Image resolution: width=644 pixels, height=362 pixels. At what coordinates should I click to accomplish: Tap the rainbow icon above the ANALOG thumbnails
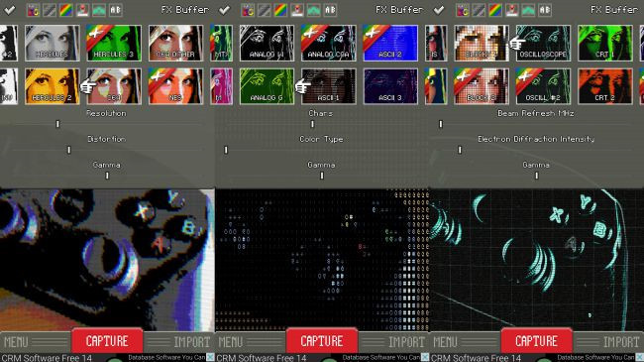pyautogui.click(x=281, y=10)
